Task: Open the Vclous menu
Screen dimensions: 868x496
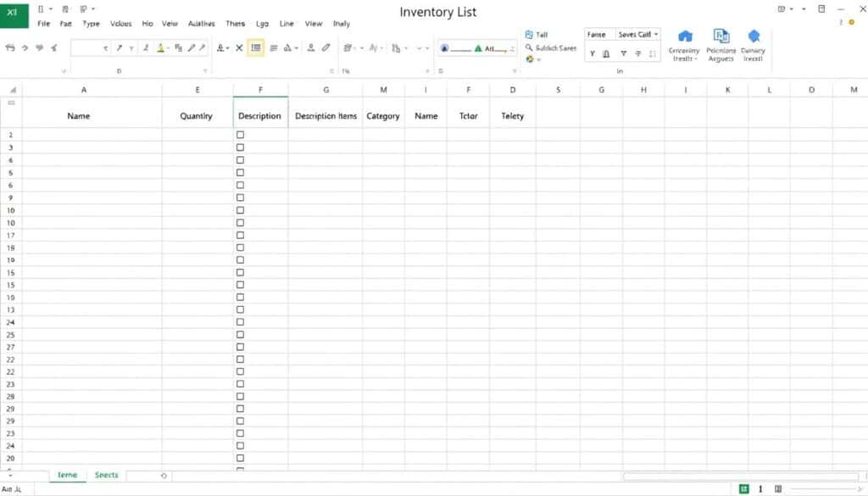Action: [120, 23]
